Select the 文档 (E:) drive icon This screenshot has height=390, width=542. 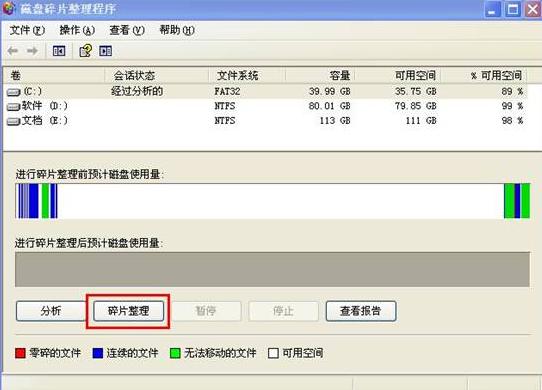coord(13,121)
